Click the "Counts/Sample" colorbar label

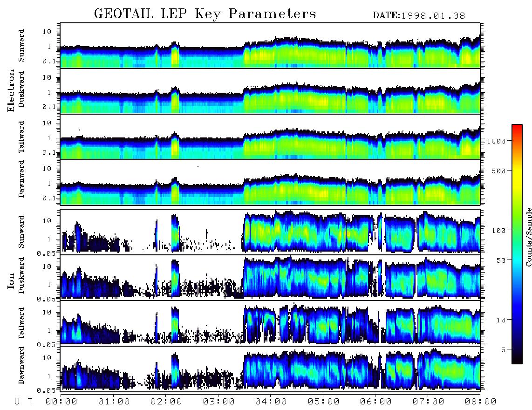pos(528,237)
